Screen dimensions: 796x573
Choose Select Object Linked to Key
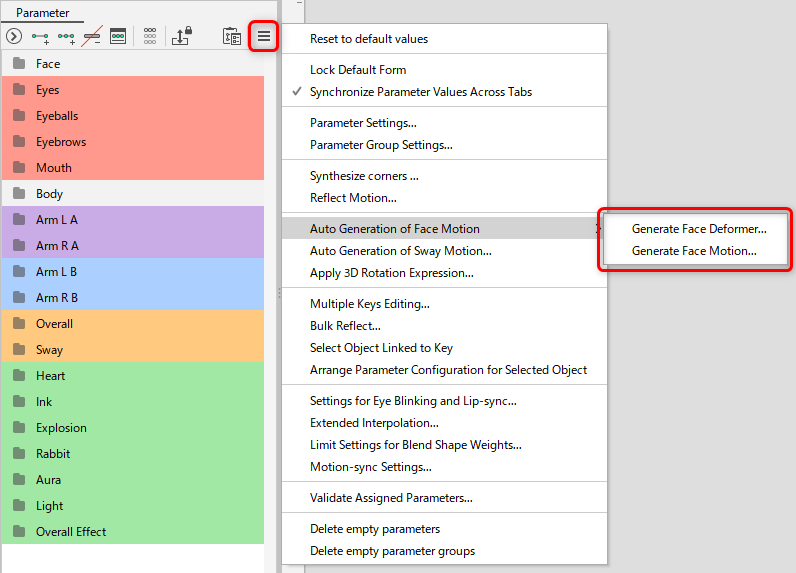point(444,348)
